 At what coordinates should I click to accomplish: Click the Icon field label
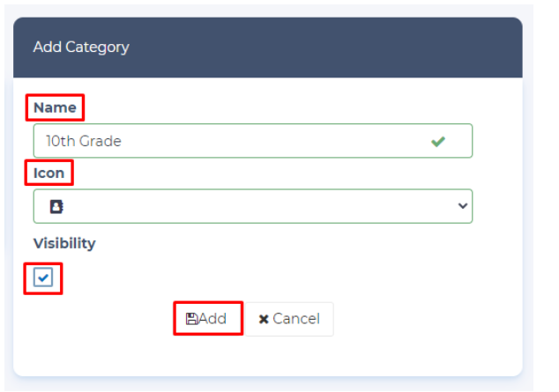tap(48, 173)
